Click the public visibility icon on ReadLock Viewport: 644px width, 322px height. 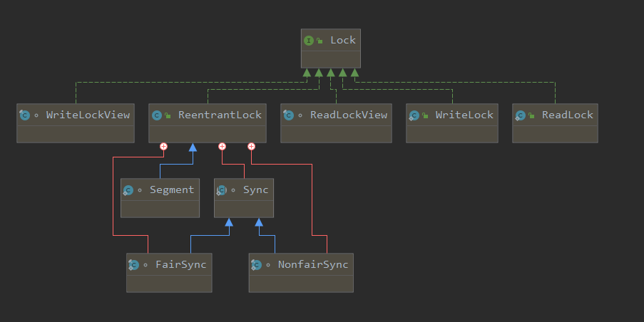(531, 115)
